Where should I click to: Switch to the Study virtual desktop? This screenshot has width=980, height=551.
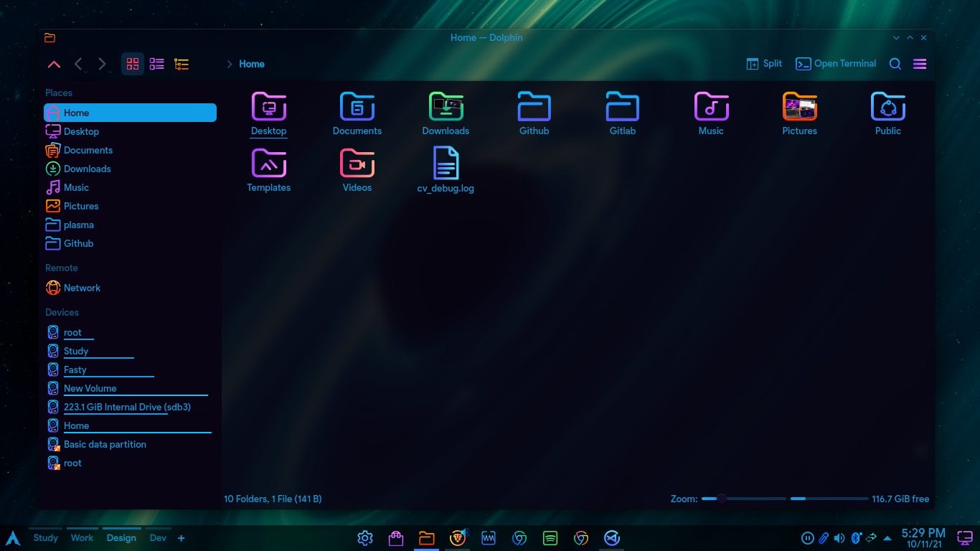(x=46, y=538)
